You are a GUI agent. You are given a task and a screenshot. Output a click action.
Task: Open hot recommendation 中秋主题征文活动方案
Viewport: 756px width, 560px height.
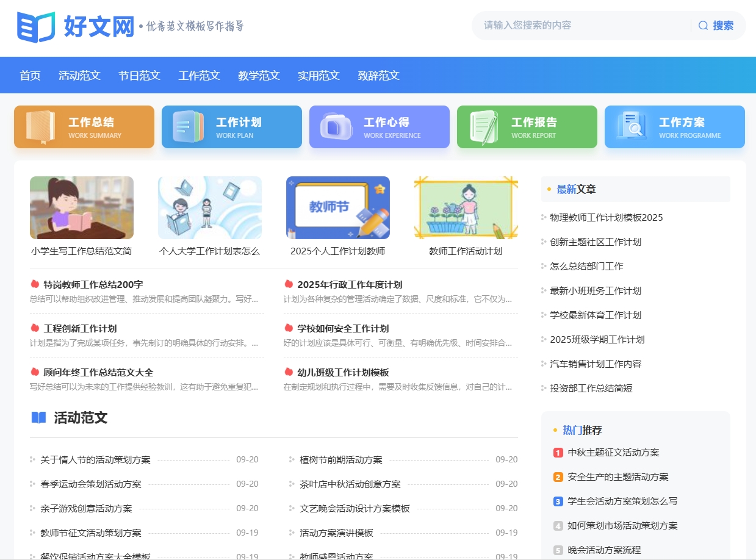click(614, 453)
